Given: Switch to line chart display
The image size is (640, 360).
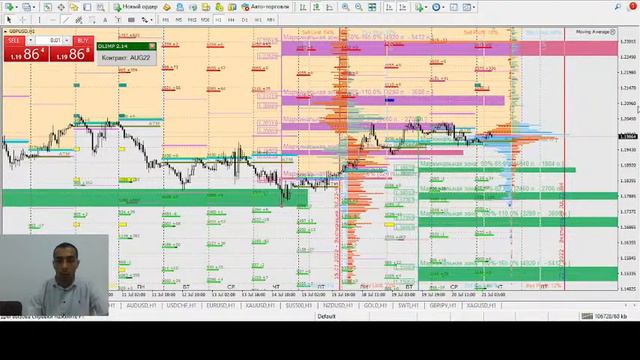Looking at the screenshot, I should 329,7.
